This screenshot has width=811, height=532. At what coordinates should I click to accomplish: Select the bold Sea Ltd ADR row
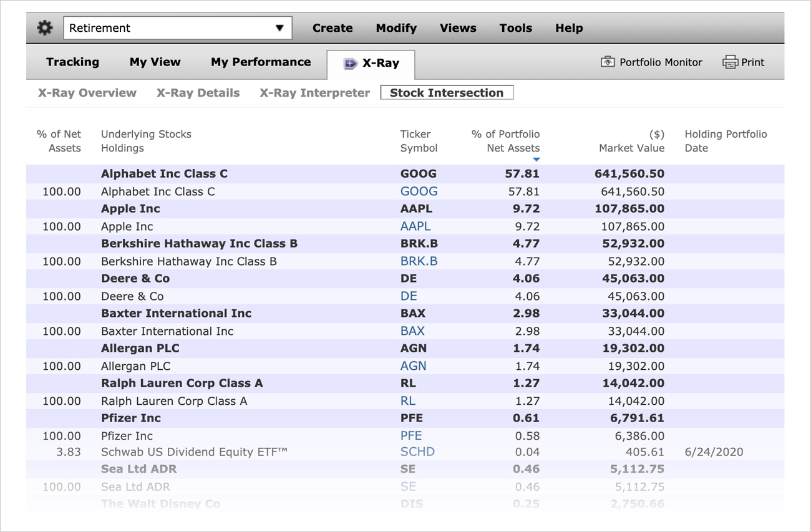point(405,469)
